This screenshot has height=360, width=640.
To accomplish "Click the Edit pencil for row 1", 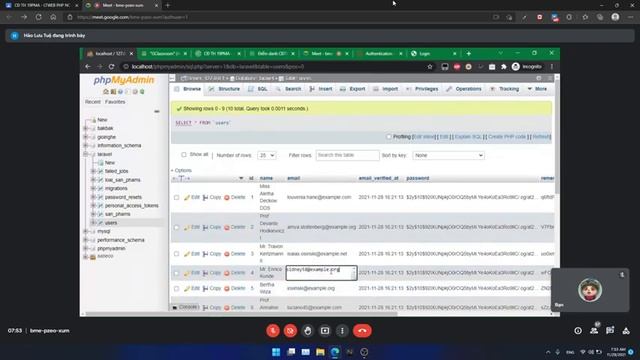I will tap(187, 198).
